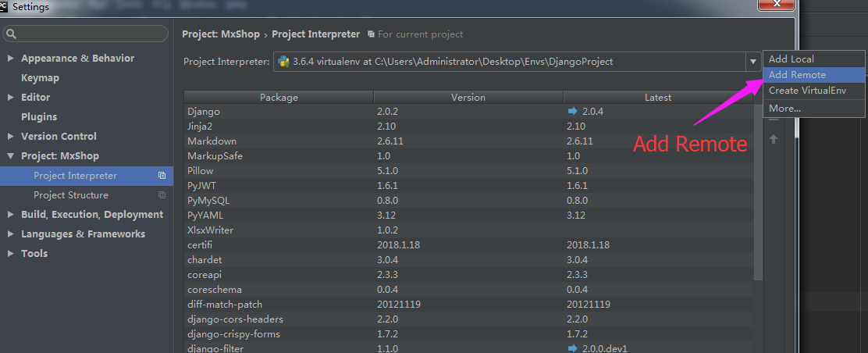This screenshot has width=868, height=353.
Task: Select the Django package row
Action: coord(468,112)
